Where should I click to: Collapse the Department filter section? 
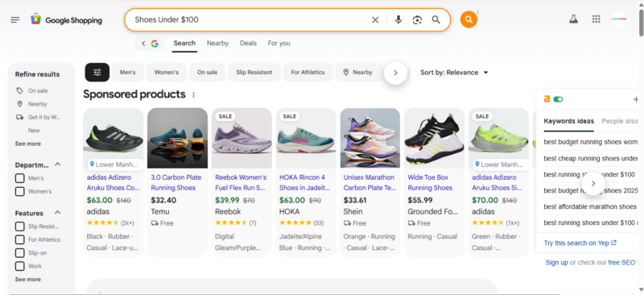tap(57, 164)
